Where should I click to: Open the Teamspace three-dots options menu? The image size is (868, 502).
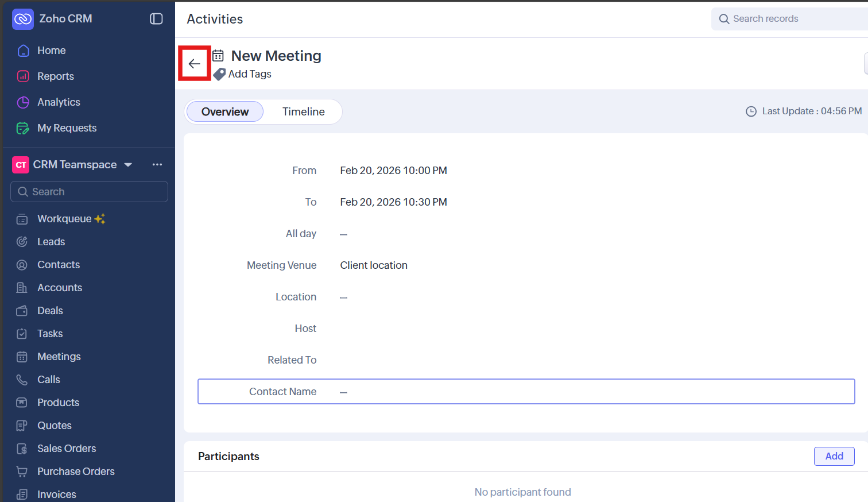[157, 165]
